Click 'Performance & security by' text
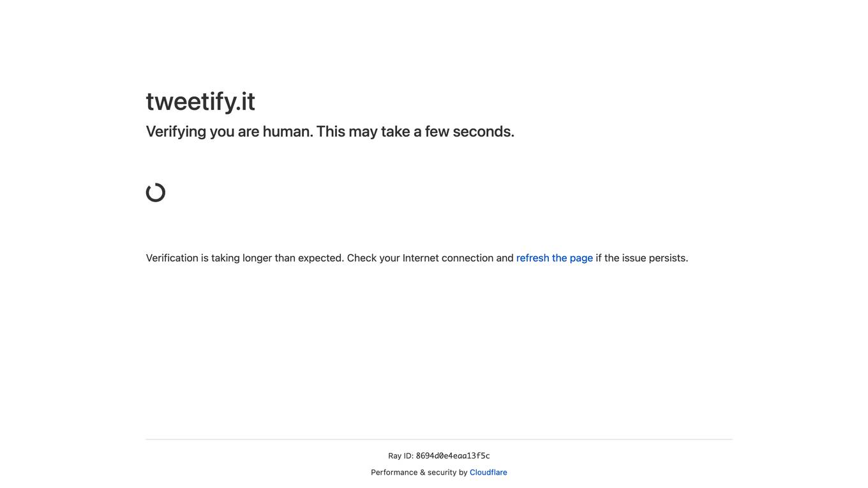This screenshot has height=488, width=868. [419, 473]
